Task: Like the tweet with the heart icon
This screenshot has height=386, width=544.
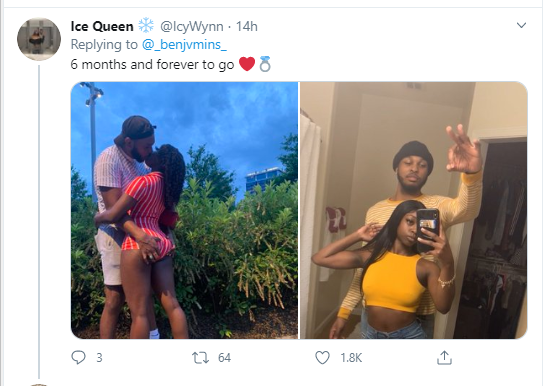Action: click(322, 358)
